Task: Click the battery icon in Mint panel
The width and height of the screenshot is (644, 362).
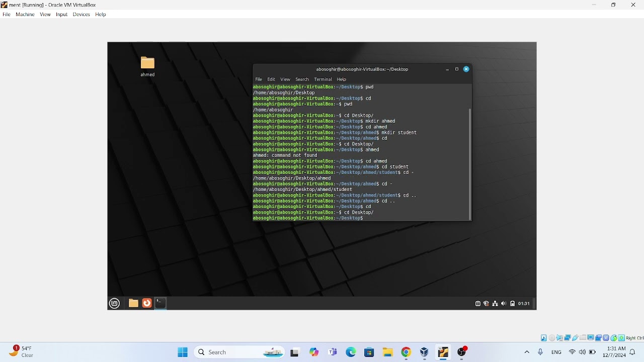Action: tap(512, 304)
